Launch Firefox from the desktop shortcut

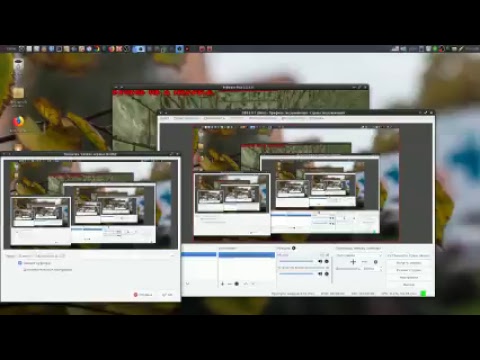pyautogui.click(x=19, y=122)
